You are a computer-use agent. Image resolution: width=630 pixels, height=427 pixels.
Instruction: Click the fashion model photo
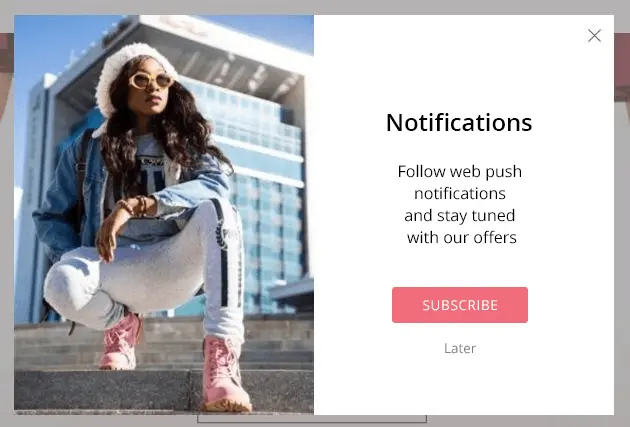164,214
